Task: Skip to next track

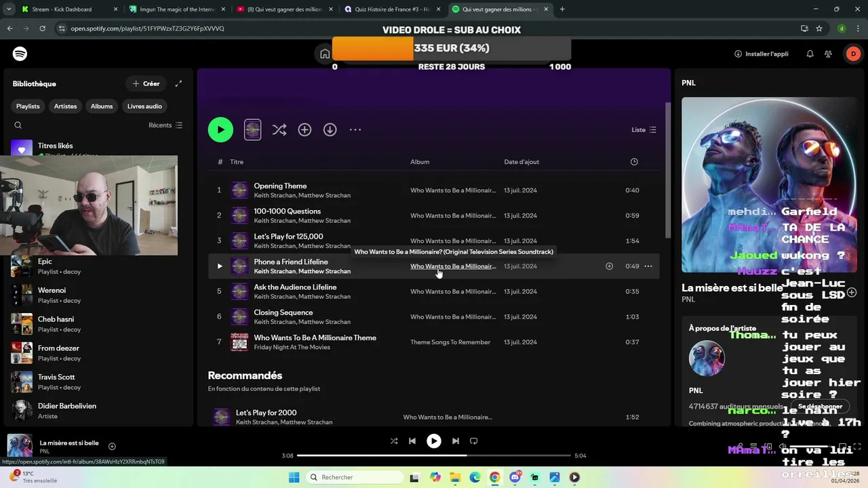Action: (x=456, y=441)
